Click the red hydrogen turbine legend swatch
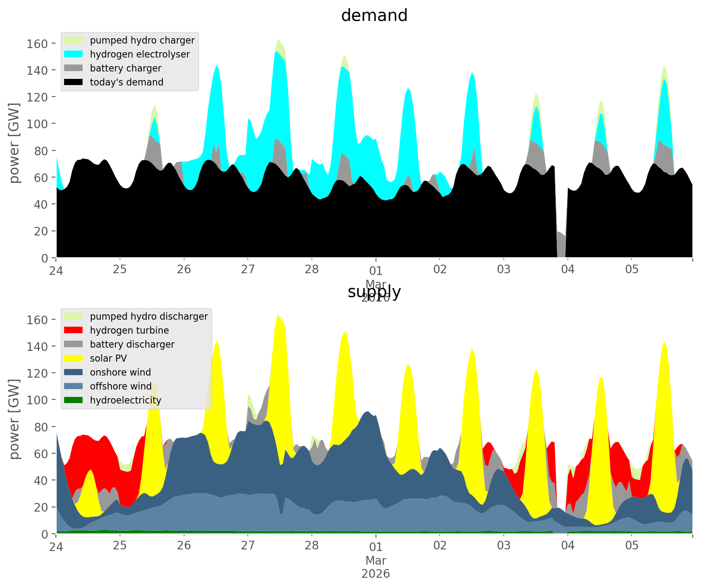The width and height of the screenshot is (701, 588). 74,330
